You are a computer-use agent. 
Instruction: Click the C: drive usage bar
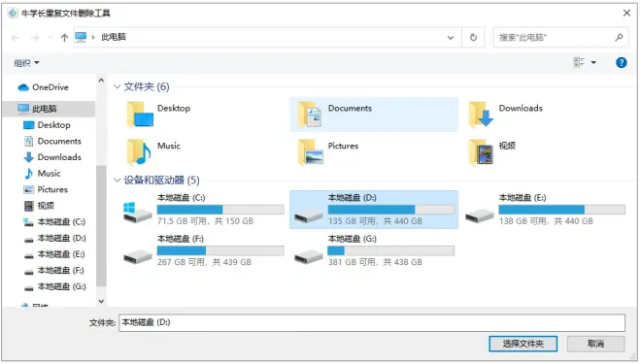coord(220,210)
